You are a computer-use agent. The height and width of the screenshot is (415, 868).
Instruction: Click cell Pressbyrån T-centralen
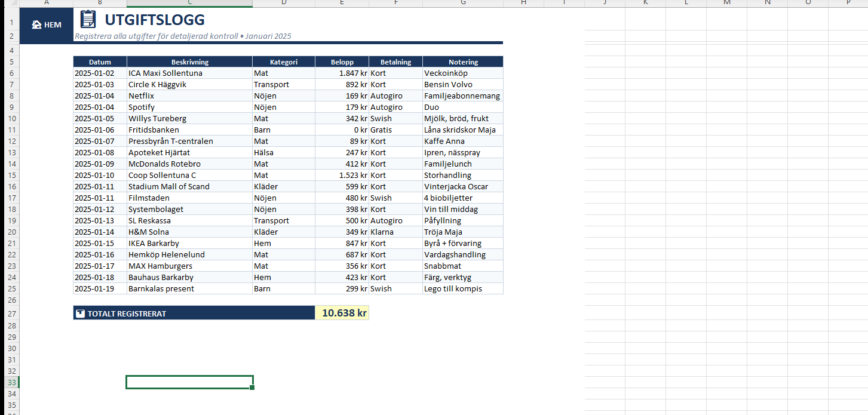click(189, 141)
